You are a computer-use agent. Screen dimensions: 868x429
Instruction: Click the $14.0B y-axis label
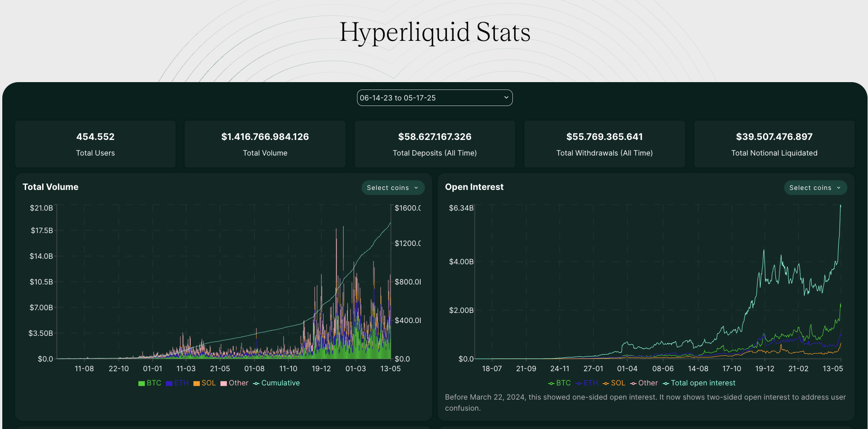click(41, 256)
